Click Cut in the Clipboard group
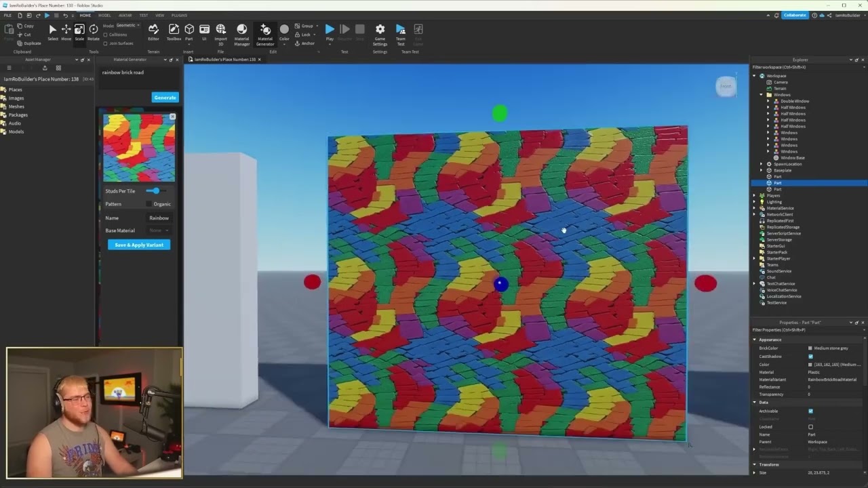Image resolution: width=868 pixels, height=488 pixels. pyautogui.click(x=24, y=35)
